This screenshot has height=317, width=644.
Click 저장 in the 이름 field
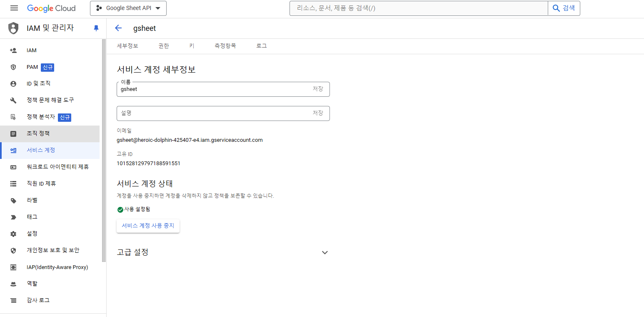[318, 89]
